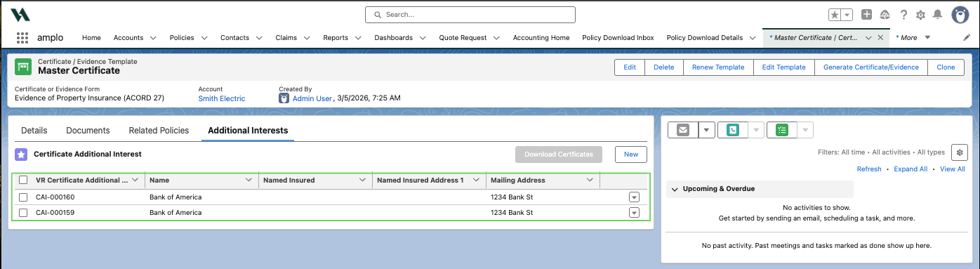Open the Accounting Home nav tab

coord(541,37)
